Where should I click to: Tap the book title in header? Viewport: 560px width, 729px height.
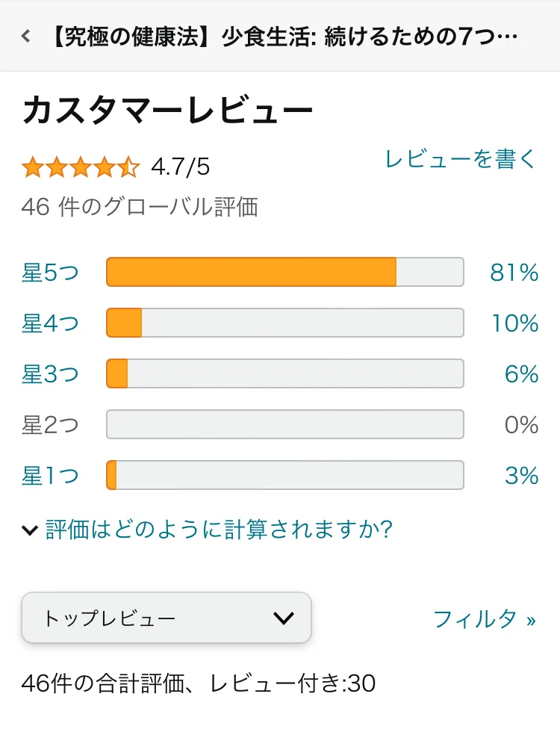(x=284, y=37)
